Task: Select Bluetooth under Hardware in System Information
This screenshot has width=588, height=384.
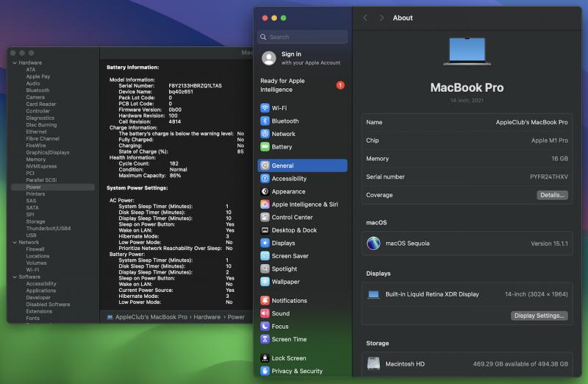Action: [x=37, y=90]
